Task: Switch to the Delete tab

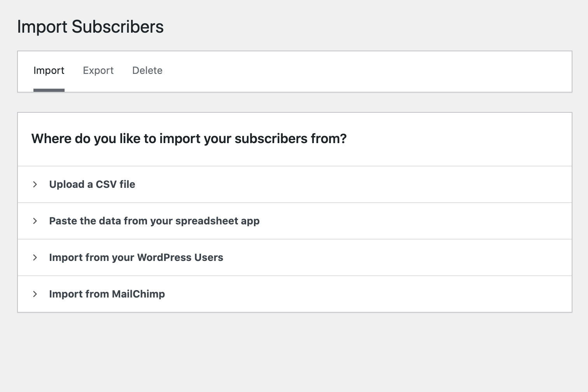Action: 147,70
